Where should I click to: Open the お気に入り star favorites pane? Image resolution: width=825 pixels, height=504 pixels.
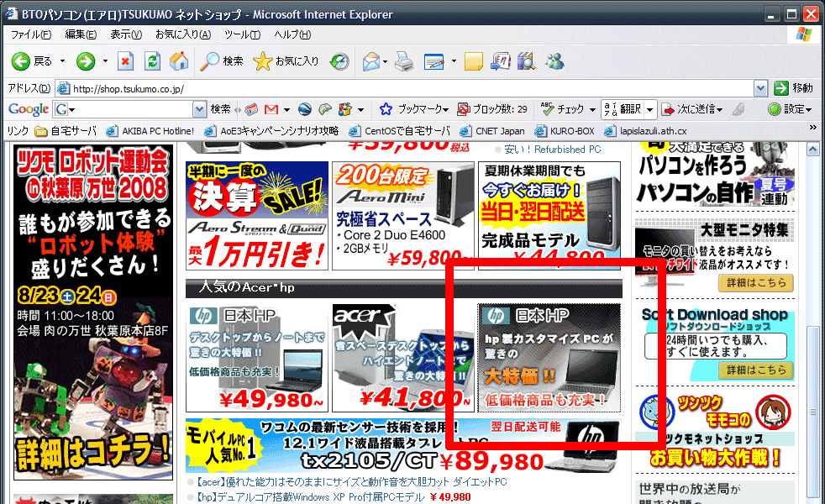point(286,61)
